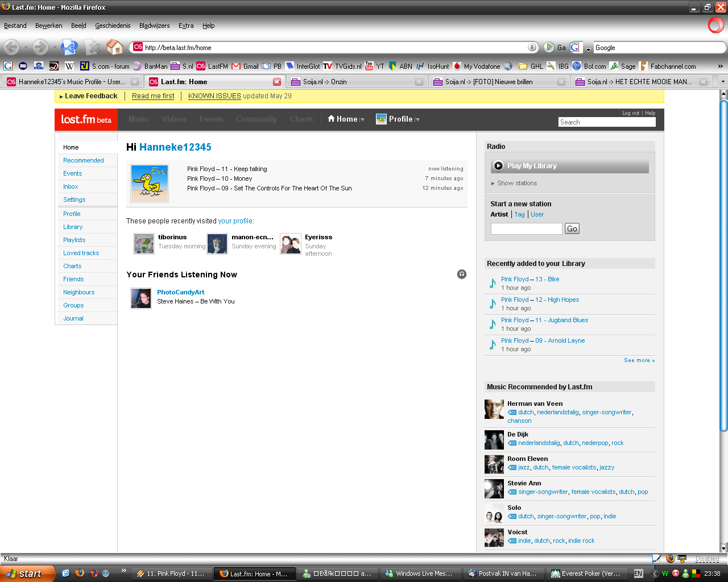Open the My Vodafone bookmark

point(477,66)
